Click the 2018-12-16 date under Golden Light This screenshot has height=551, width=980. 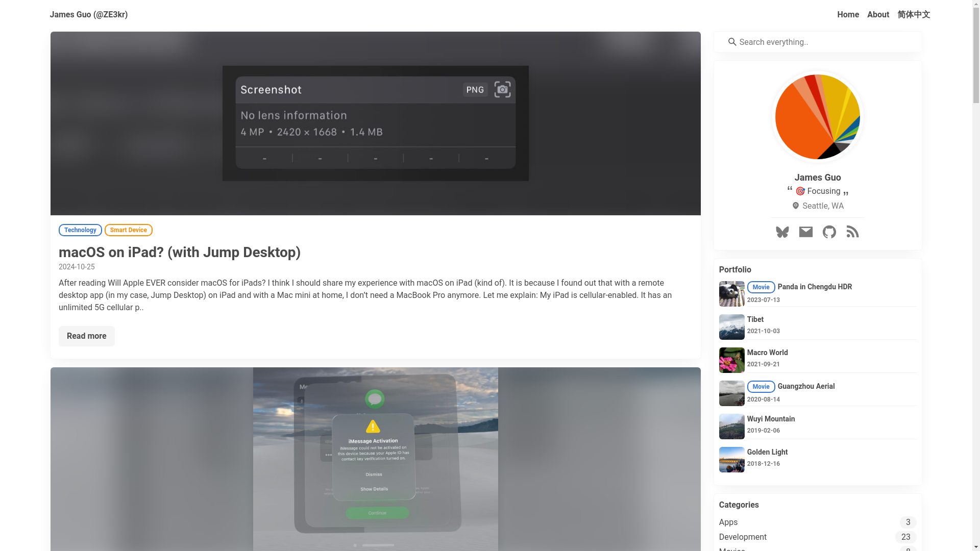764,464
